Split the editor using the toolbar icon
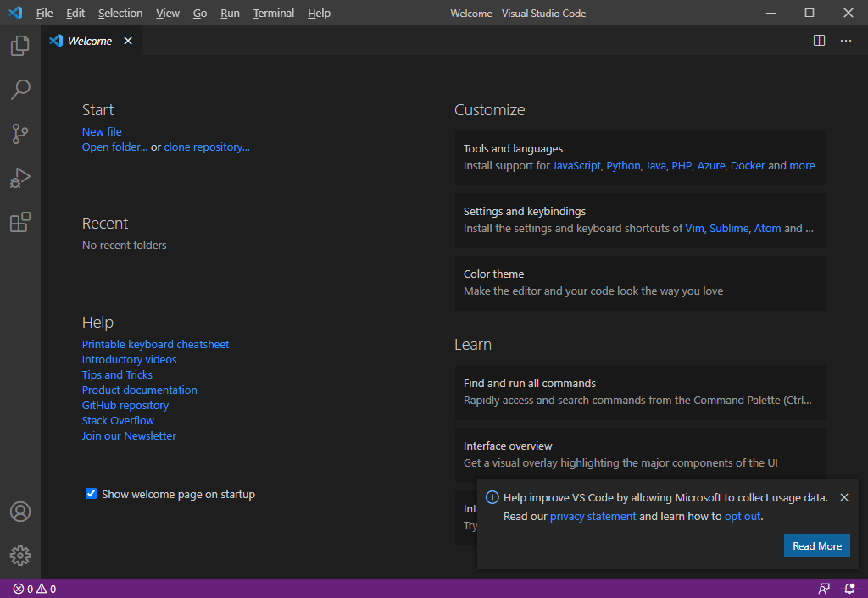 coord(819,40)
